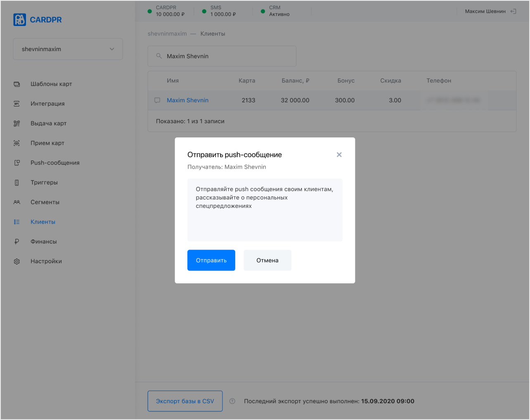The height and width of the screenshot is (420, 530).
Task: Click the Финансы ruble icon
Action: 17,242
